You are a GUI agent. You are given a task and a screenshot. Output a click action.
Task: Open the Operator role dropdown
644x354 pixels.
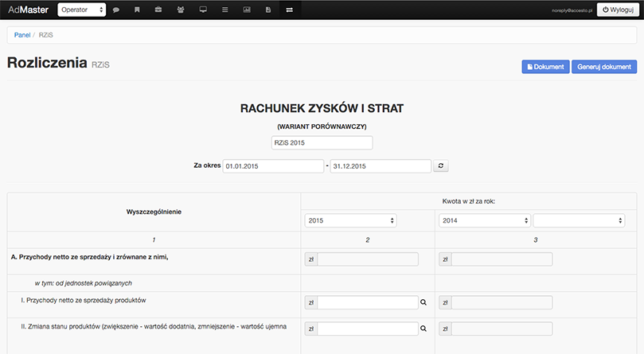click(82, 10)
